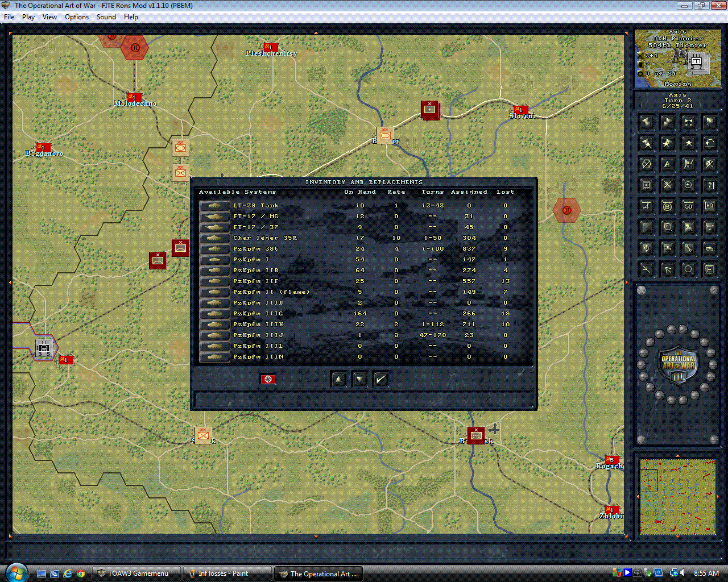The image size is (728, 582).
Task: Click the German flag button in the dialog
Action: point(267,379)
